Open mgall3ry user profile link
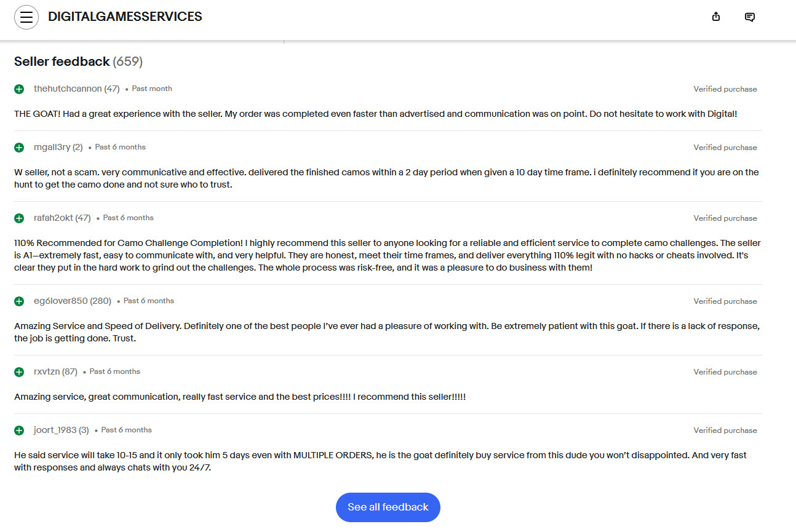796x532 pixels. [52, 147]
